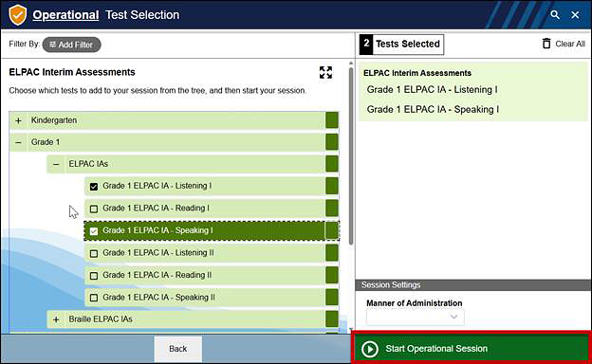Collapse the Grade 1 tree node
The width and height of the screenshot is (592, 364).
tap(18, 142)
